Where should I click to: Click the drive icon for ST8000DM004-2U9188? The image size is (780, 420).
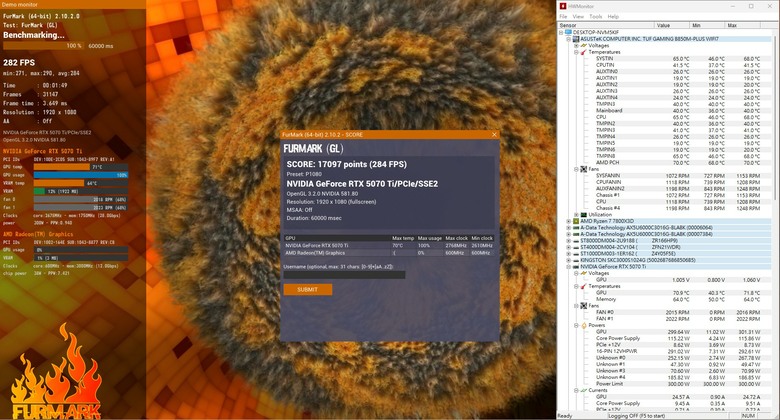click(x=576, y=240)
